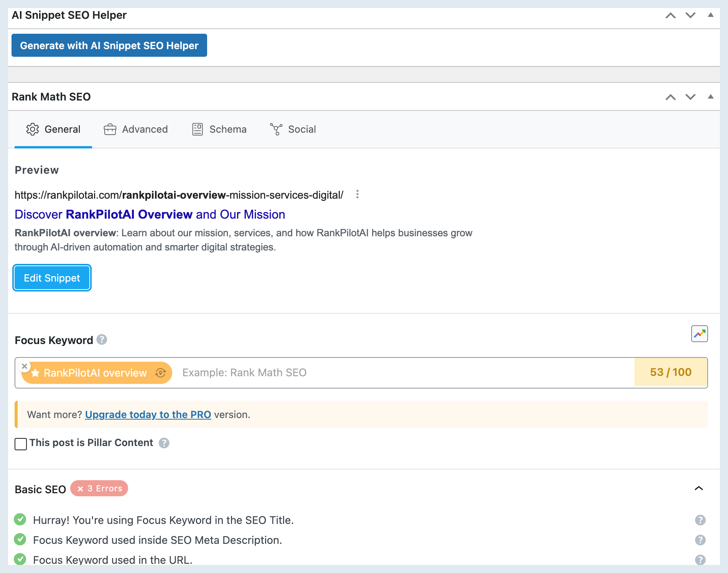The width and height of the screenshot is (728, 573).
Task: Remove the RankPilotAI overview keyword tag
Action: [x=25, y=366]
